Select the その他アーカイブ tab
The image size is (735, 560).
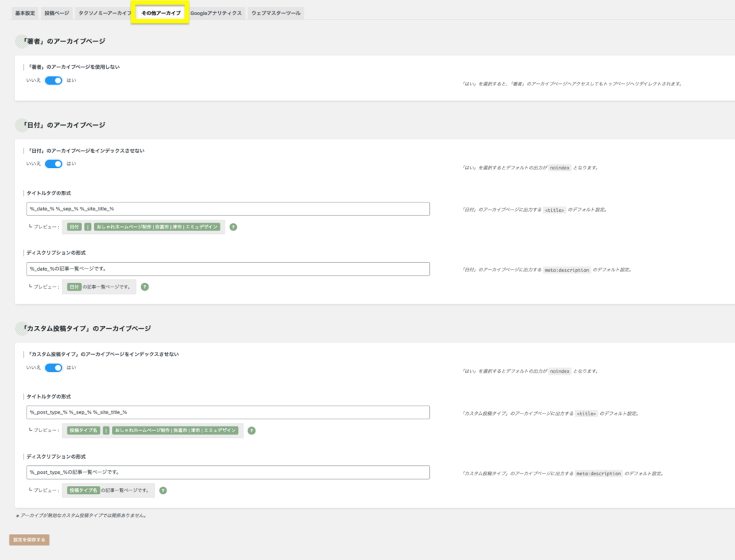tap(161, 13)
